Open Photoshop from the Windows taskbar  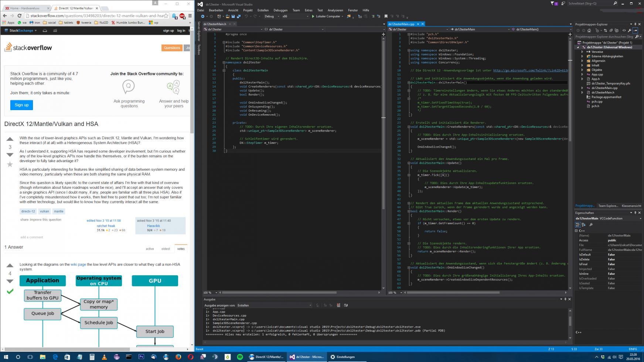141,357
